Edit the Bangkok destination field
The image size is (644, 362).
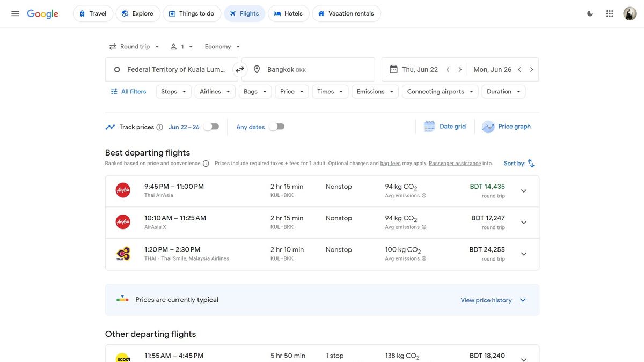tap(309, 70)
